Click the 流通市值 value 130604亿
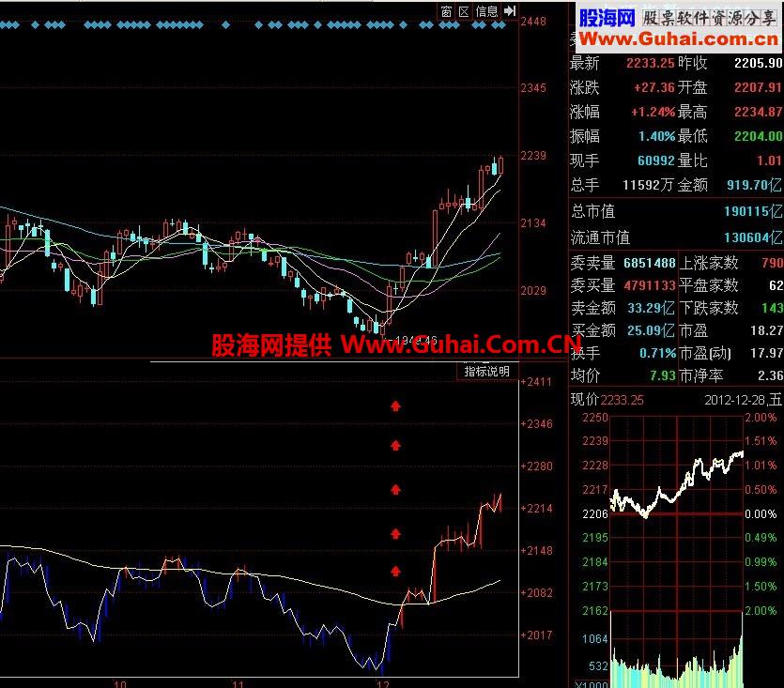 point(753,237)
